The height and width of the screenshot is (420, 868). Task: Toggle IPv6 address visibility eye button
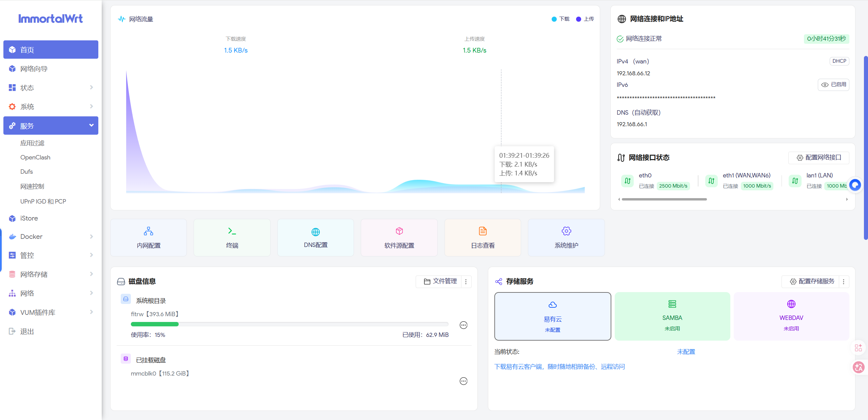tap(833, 84)
